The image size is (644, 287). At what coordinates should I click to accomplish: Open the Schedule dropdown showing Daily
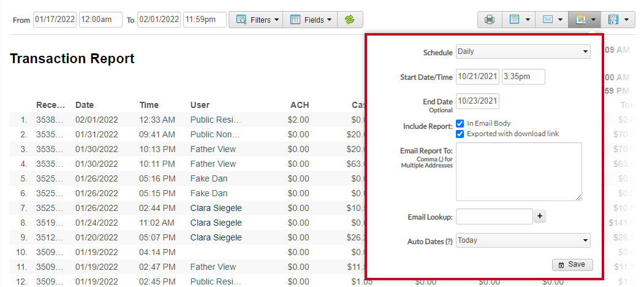[x=523, y=52]
